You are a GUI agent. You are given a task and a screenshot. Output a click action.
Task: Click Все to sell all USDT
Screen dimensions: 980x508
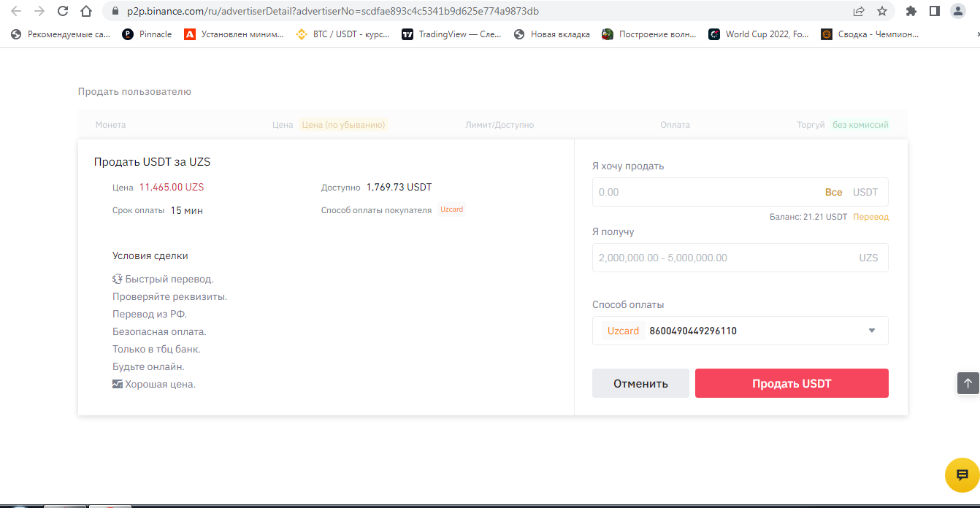[x=833, y=192]
